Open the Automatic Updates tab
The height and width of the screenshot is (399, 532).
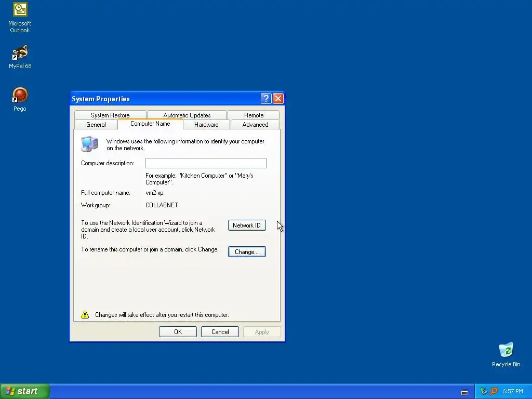[x=187, y=115]
